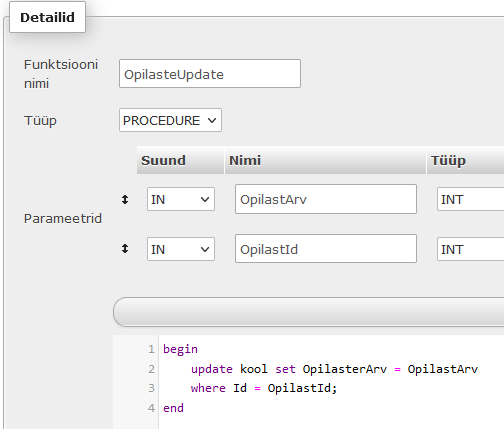Click the OpilastId parameter name field
The image size is (504, 429).
tap(326, 249)
